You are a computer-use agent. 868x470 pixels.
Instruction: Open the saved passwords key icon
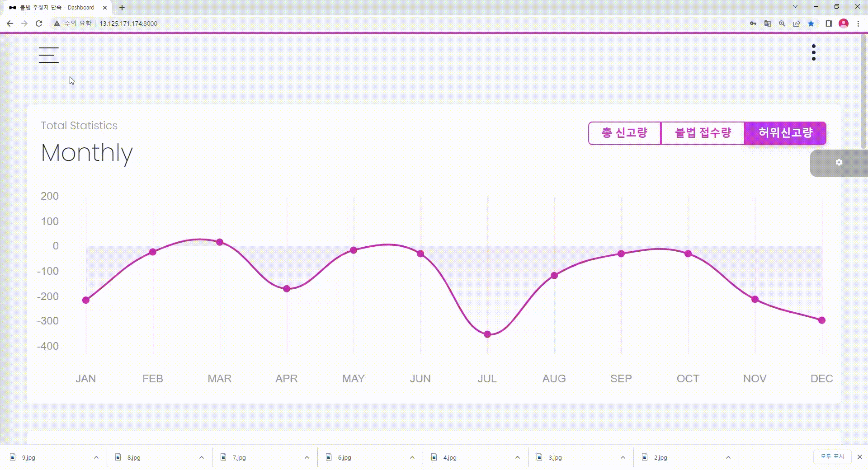coord(753,23)
